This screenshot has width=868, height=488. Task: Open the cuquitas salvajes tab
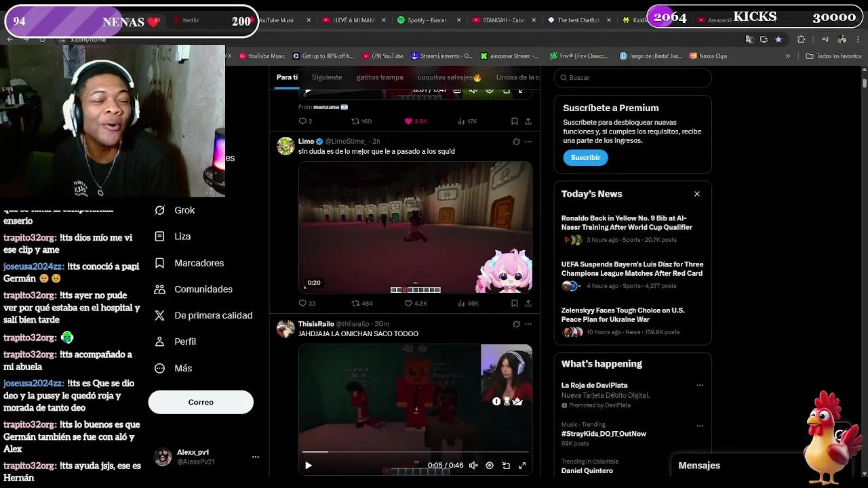coord(449,77)
